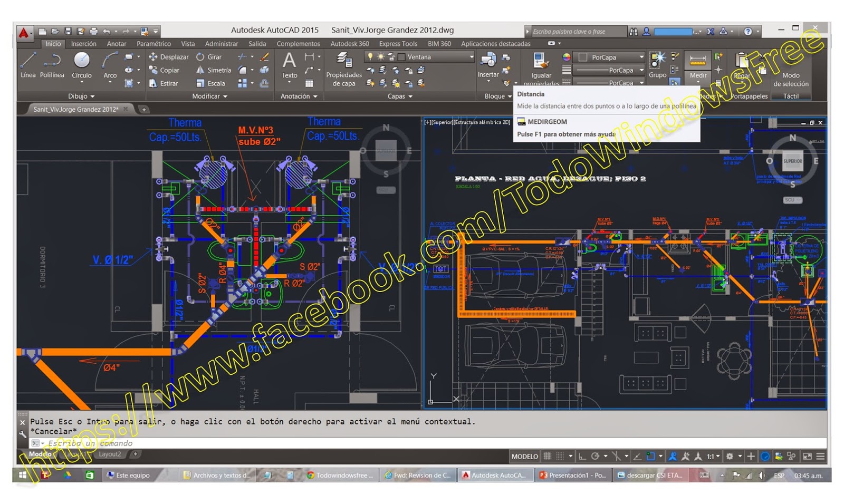
Task: Click the Desplazar (move) tool
Action: point(168,57)
